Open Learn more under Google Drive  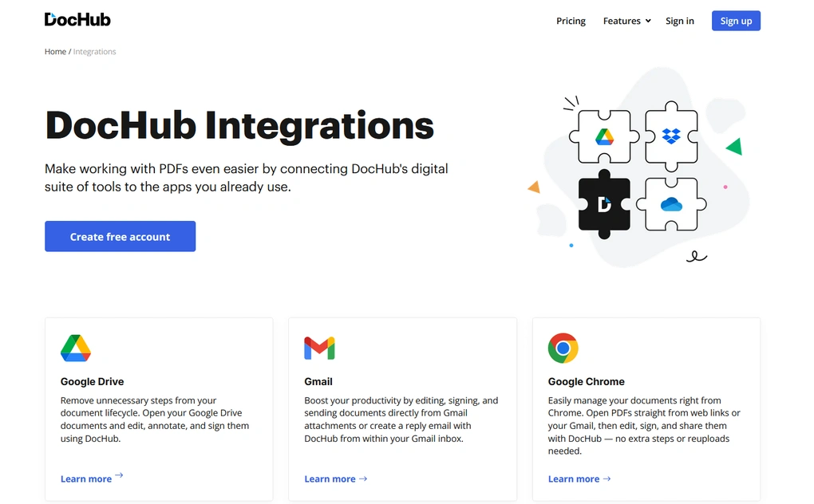tap(85, 478)
